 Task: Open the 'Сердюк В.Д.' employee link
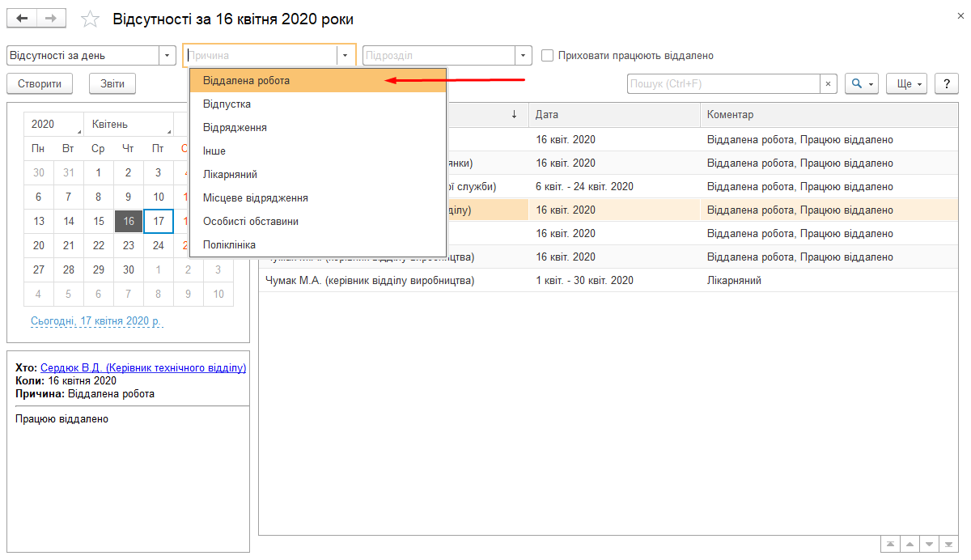pyautogui.click(x=142, y=368)
